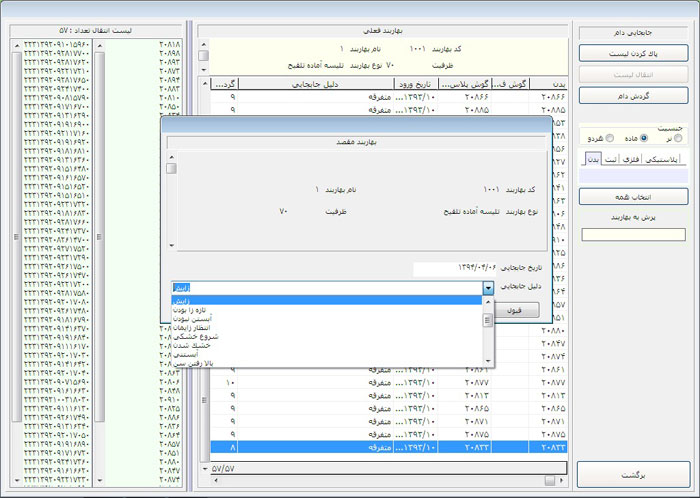Sort by the 'بدن' column header

tap(548, 84)
